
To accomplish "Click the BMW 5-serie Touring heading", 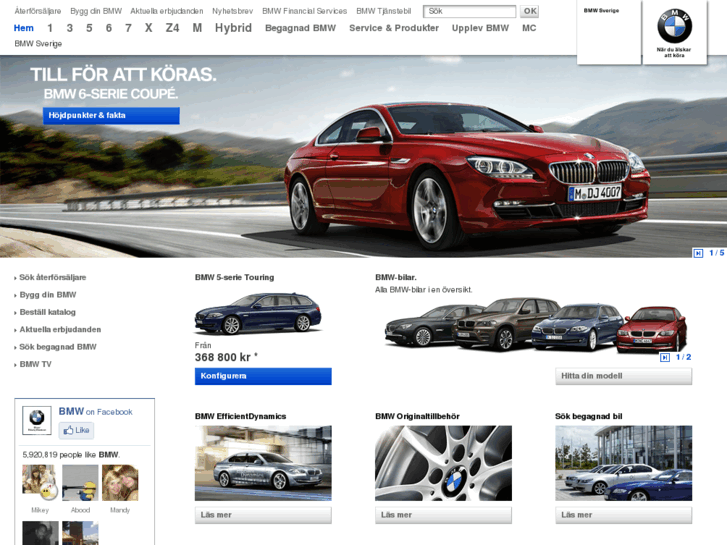I will 235,277.
